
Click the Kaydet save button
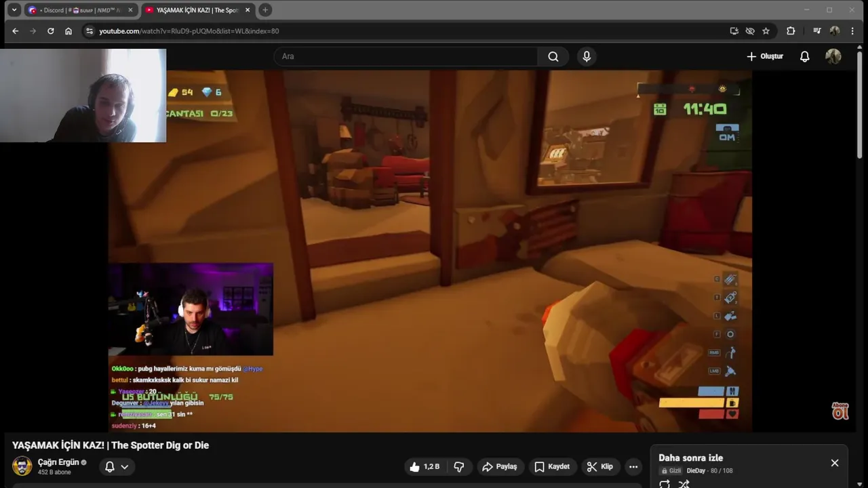pyautogui.click(x=552, y=466)
